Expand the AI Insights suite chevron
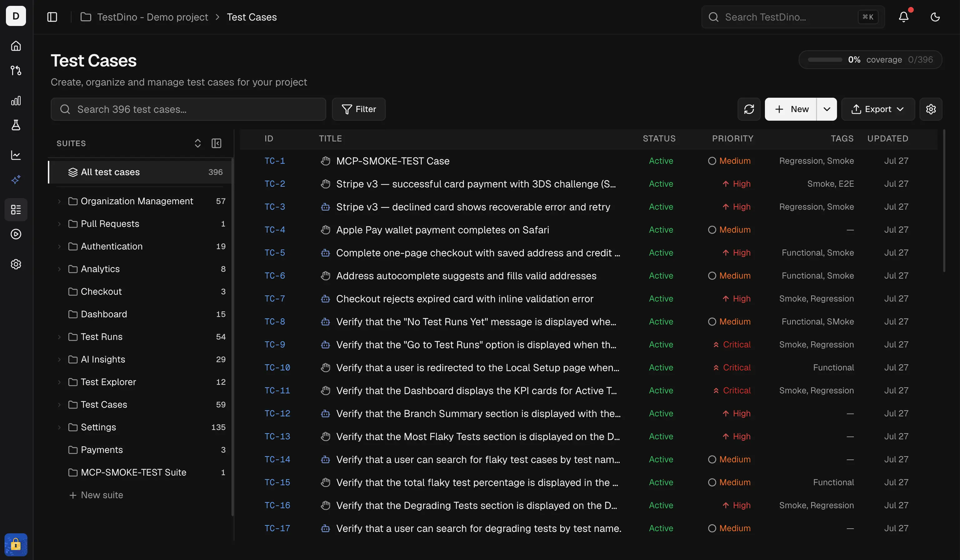This screenshot has height=560, width=960. pyautogui.click(x=59, y=360)
